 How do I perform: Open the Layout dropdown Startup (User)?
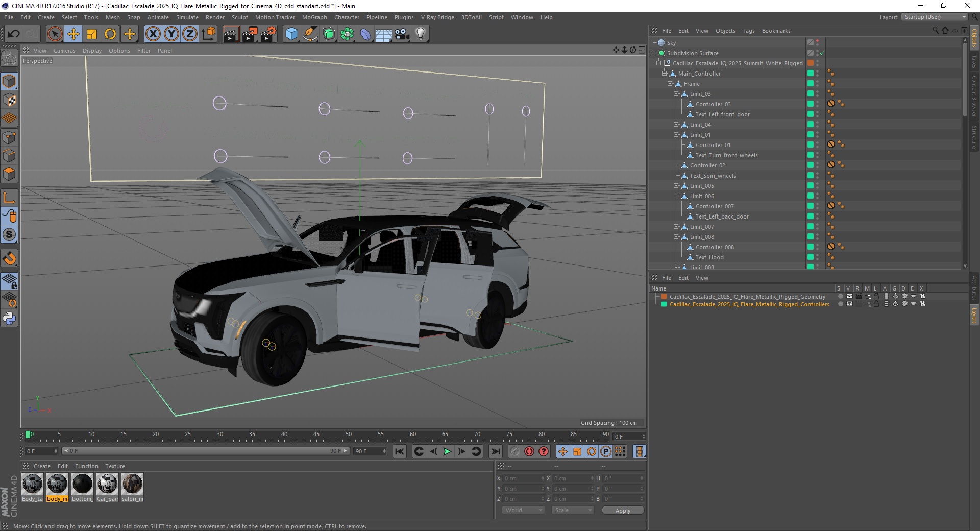[935, 17]
